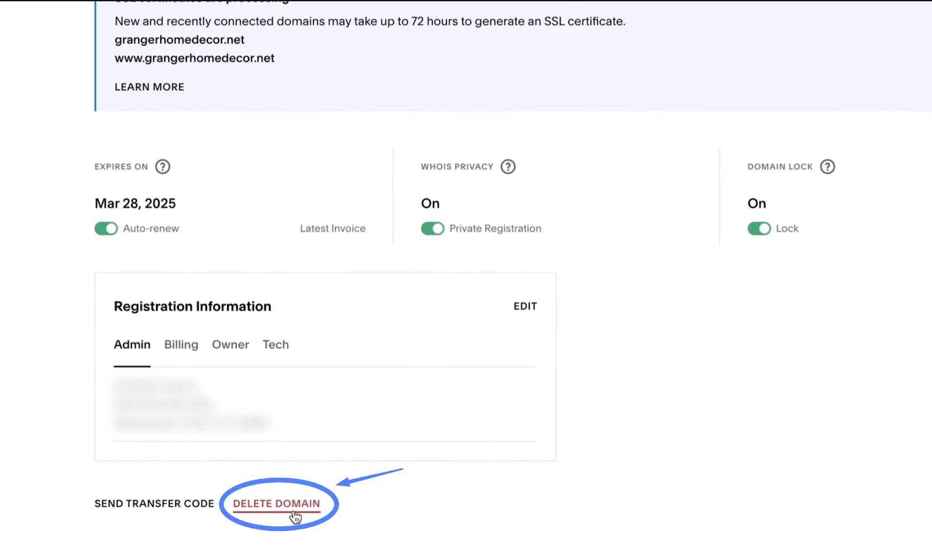Viewport: 932px width, 560px height.
Task: Turn off Private Registration
Action: (x=432, y=228)
